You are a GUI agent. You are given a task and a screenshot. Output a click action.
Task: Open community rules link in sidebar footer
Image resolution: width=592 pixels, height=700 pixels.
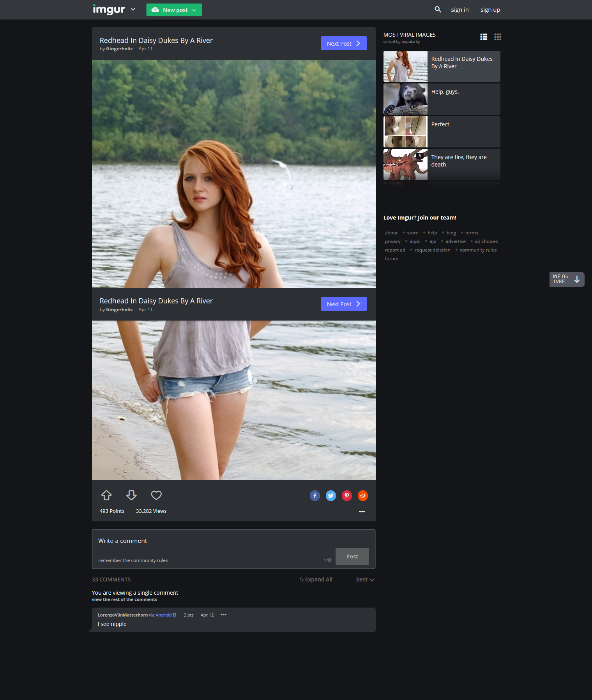[x=478, y=250]
